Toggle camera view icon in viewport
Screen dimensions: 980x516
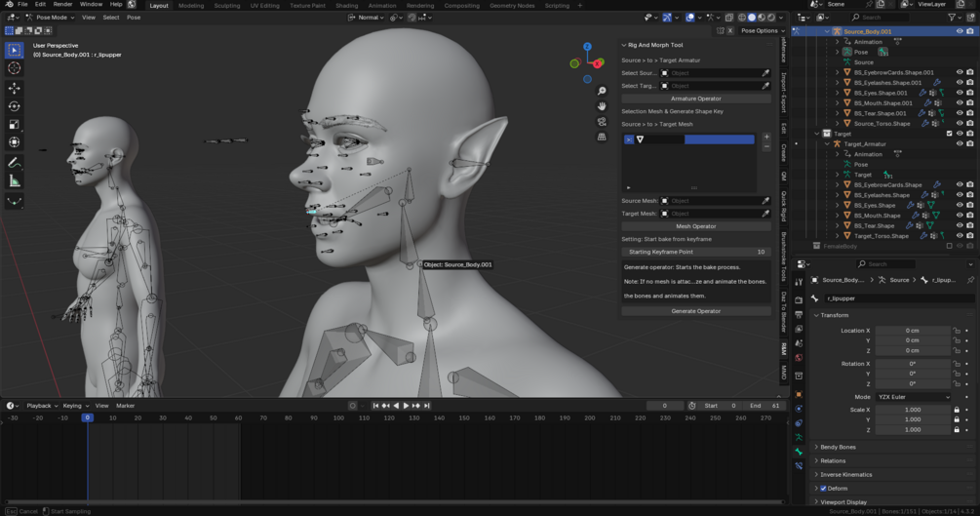pyautogui.click(x=602, y=121)
